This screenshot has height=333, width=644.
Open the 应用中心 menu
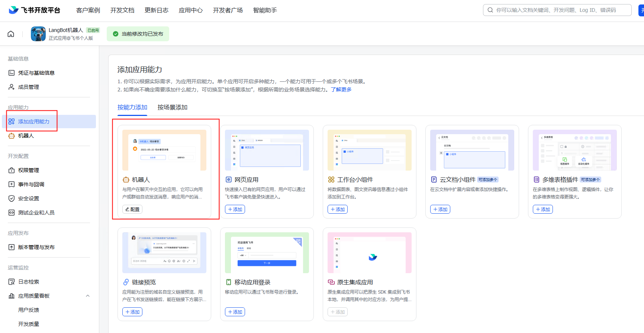click(191, 10)
